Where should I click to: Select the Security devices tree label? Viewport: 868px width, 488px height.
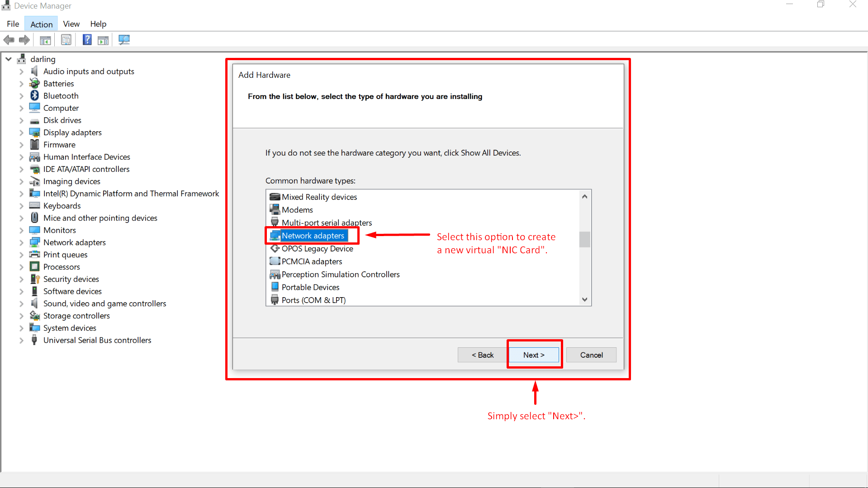pos(71,279)
